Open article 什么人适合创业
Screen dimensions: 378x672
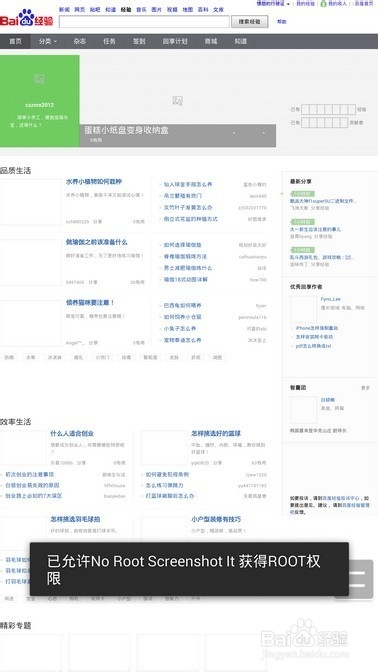click(72, 434)
